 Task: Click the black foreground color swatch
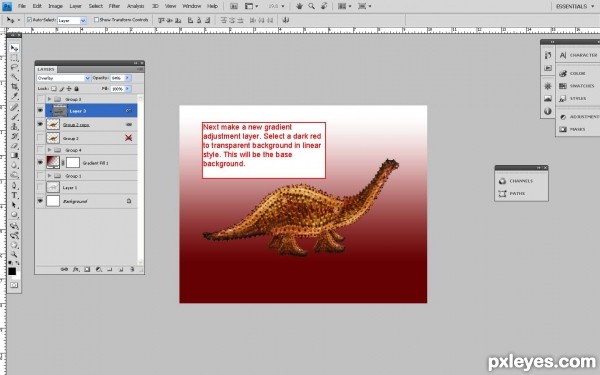[x=12, y=271]
